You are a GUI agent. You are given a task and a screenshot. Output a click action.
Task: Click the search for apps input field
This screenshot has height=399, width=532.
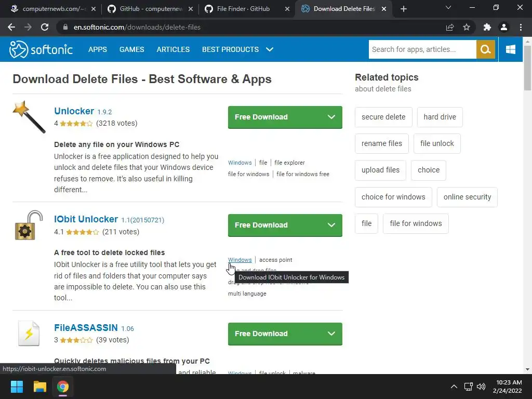click(x=422, y=49)
